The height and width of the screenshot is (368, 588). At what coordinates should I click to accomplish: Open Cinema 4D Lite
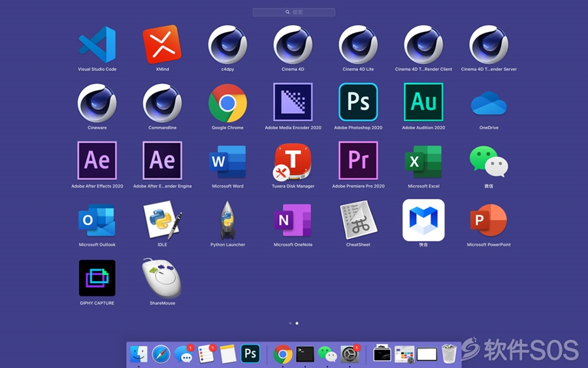click(358, 44)
